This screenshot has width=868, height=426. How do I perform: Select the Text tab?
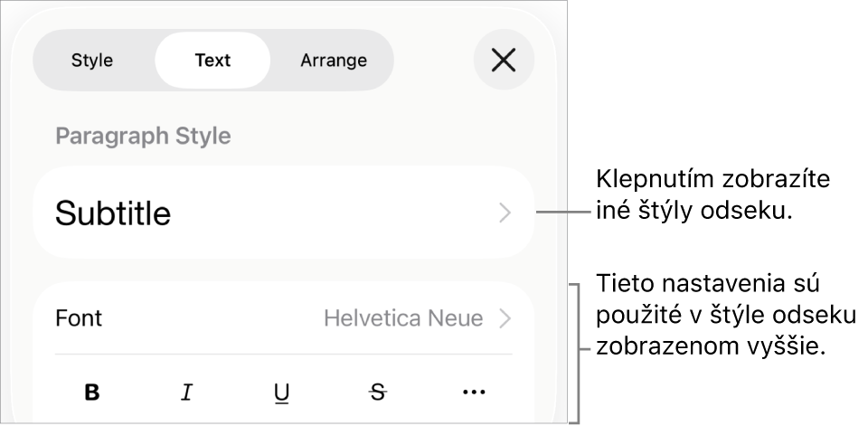coord(212,61)
